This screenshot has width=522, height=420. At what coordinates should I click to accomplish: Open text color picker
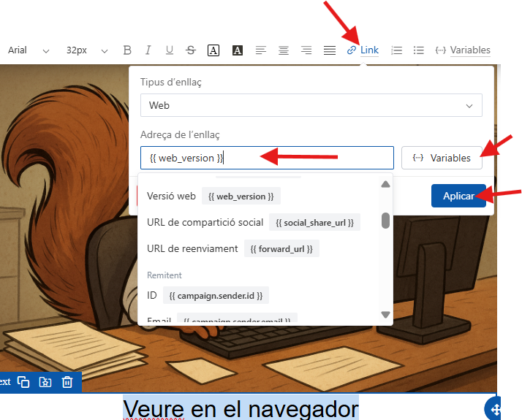coord(213,50)
